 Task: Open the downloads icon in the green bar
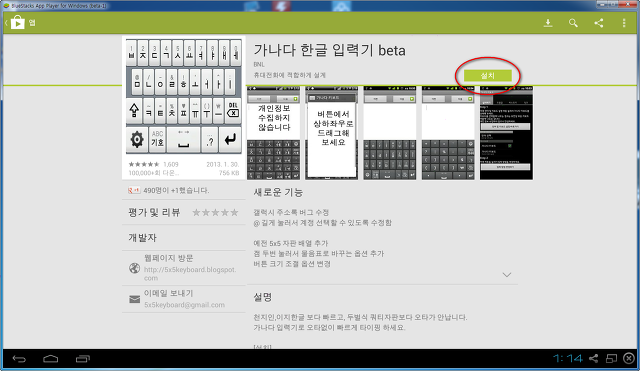[x=548, y=23]
